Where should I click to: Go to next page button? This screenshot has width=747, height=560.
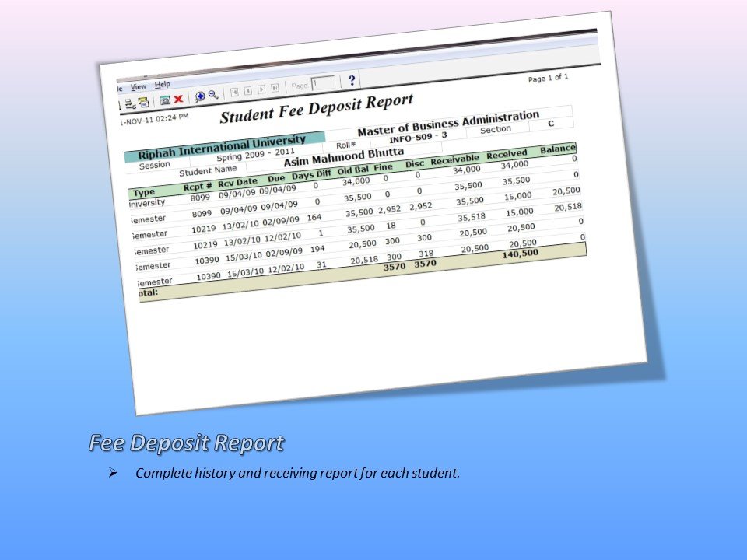pyautogui.click(x=261, y=89)
